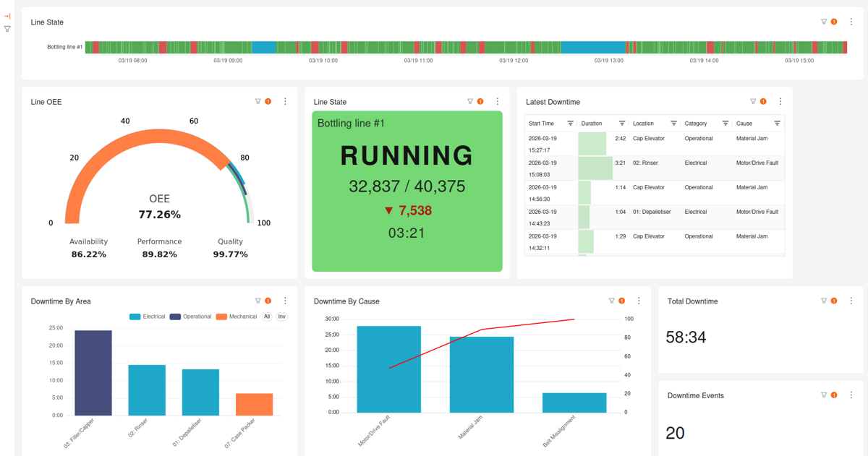
Task: Select the sidebar funnel filter icon
Action: [7, 29]
